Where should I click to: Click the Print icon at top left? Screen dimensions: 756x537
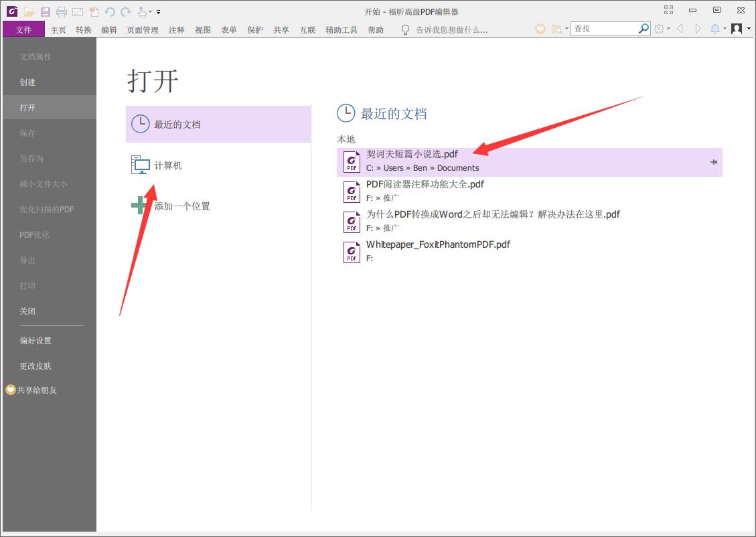pos(60,11)
